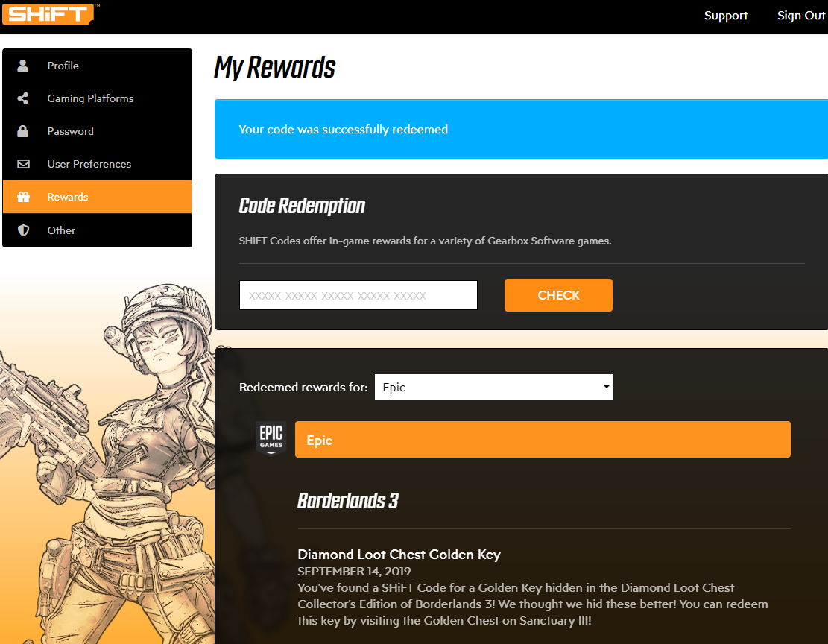Click the User Preferences envelope icon
Screen dimensions: 828x644
pos(23,164)
